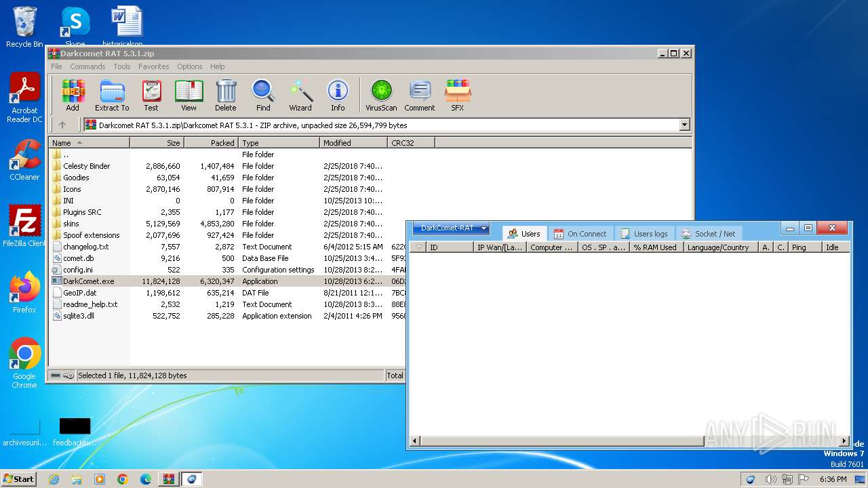This screenshot has width=868, height=488.
Task: Select DarkComet.exe file row
Action: 88,281
